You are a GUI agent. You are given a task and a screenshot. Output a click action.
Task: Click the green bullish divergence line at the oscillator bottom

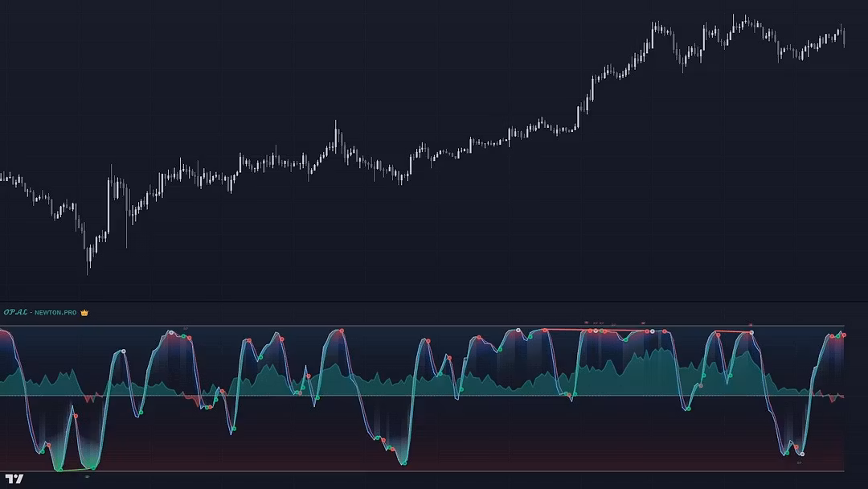[x=76, y=470]
